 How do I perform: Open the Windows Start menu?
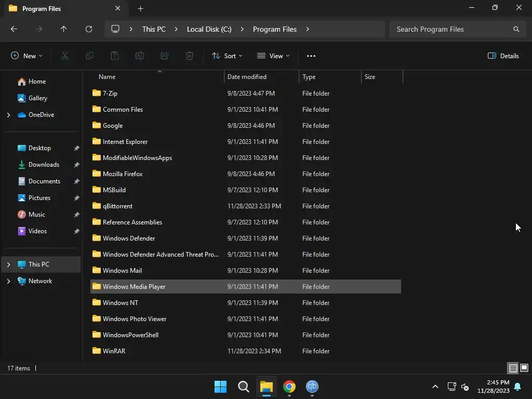(220, 387)
